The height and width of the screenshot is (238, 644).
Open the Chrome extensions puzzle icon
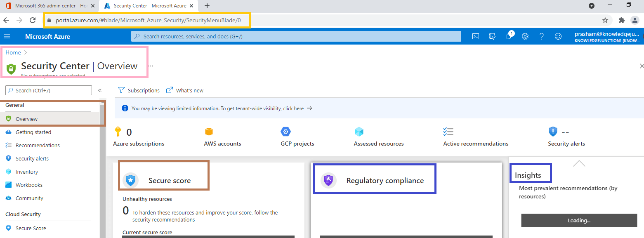click(x=622, y=20)
